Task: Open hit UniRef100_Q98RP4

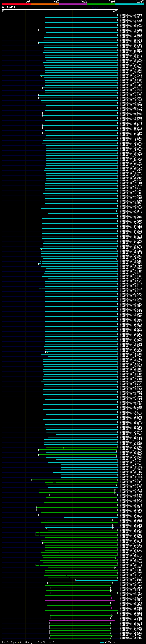Action: pyautogui.click(x=131, y=495)
